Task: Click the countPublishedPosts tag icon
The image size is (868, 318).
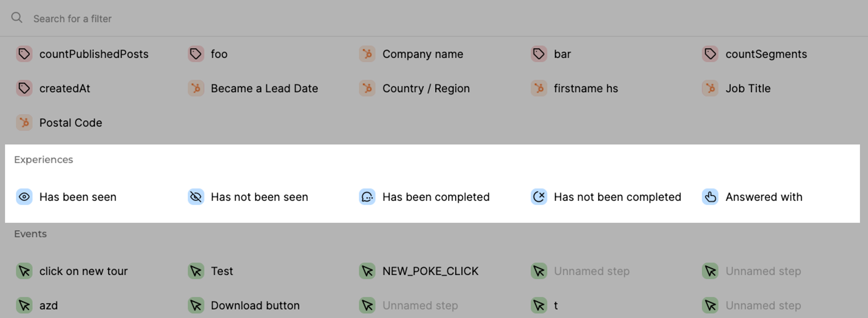Action: 24,54
